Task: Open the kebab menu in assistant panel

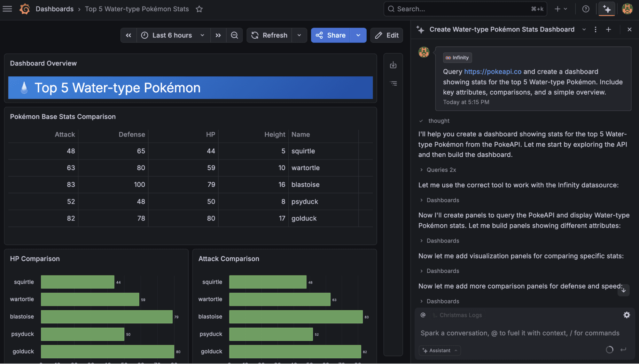Action: [x=595, y=29]
